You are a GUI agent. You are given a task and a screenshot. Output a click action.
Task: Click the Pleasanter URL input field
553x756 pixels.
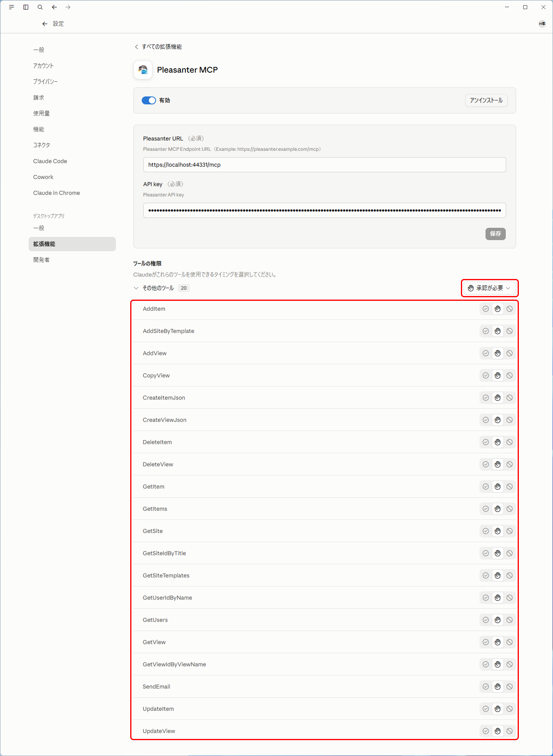coord(324,165)
